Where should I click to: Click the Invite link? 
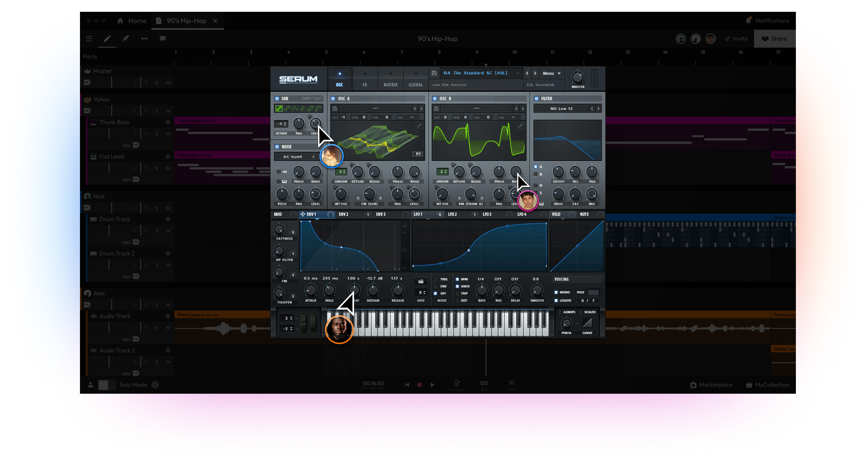click(736, 39)
